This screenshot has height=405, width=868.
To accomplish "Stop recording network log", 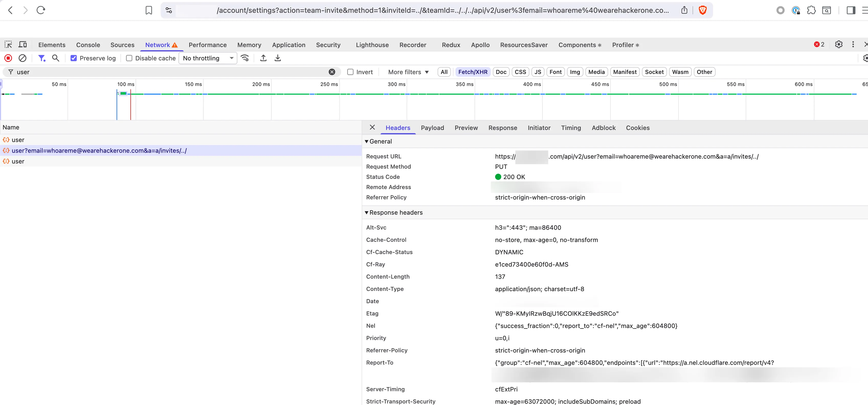I will point(8,58).
